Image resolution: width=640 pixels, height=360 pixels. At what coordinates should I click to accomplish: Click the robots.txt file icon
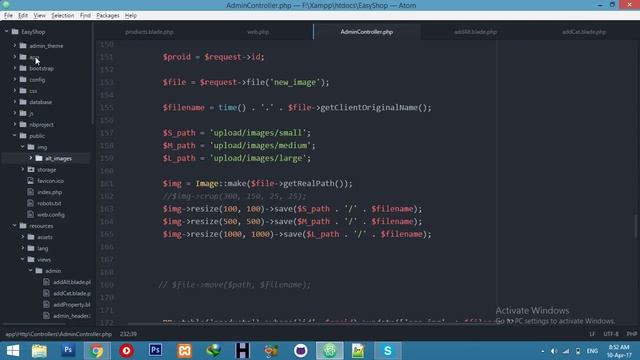30,203
